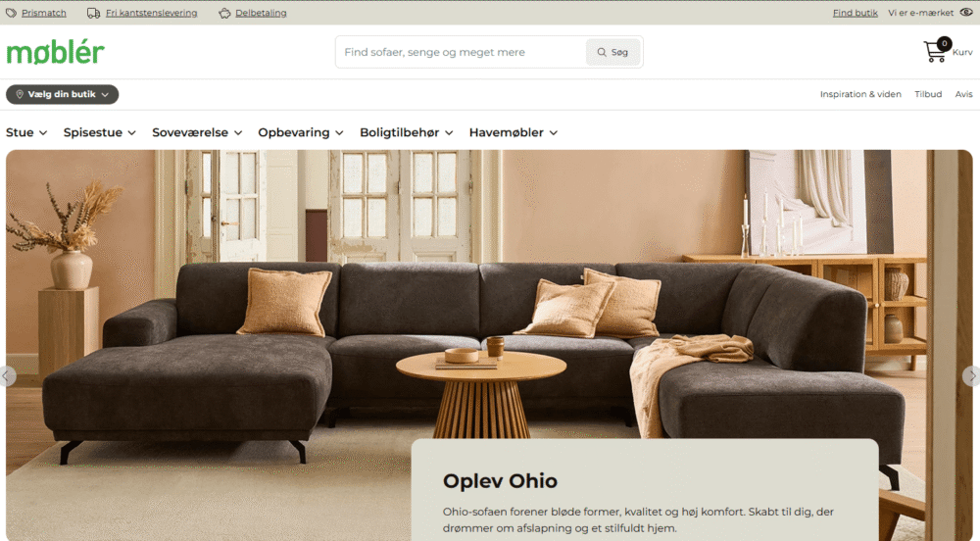
Task: Click the Søg search button
Action: tap(612, 52)
